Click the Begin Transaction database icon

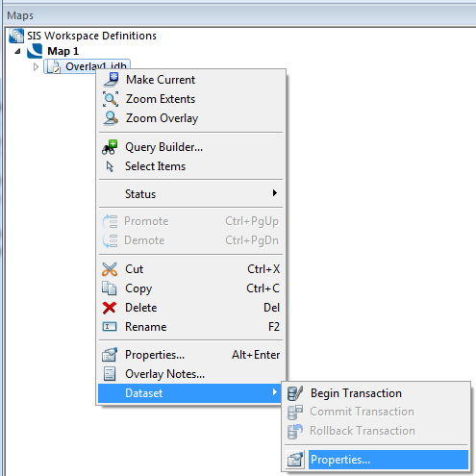point(295,393)
